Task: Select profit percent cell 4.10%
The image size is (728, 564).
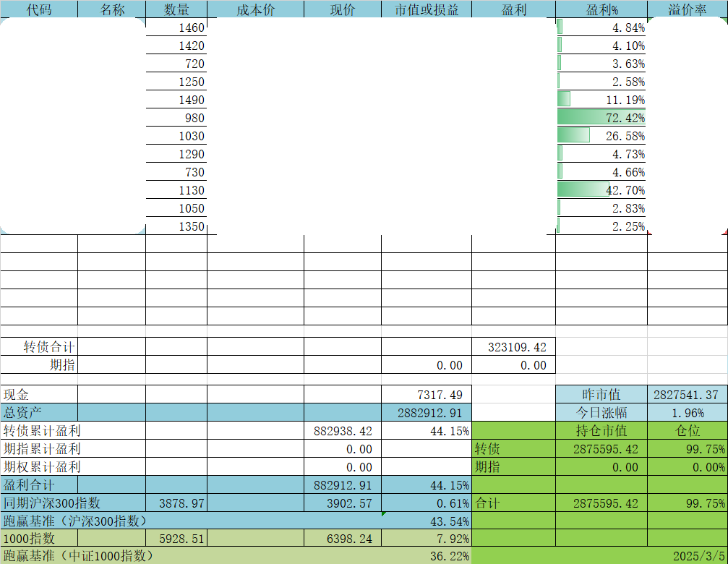Action: pos(601,46)
